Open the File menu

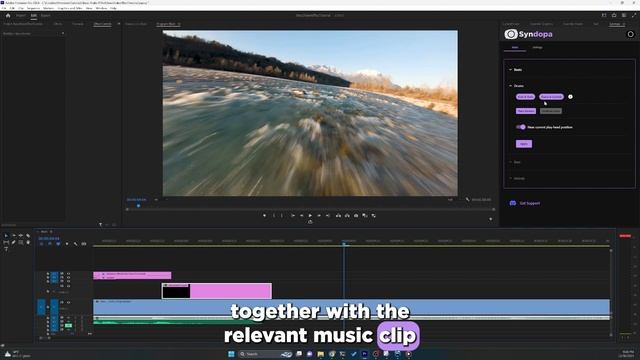point(3,8)
